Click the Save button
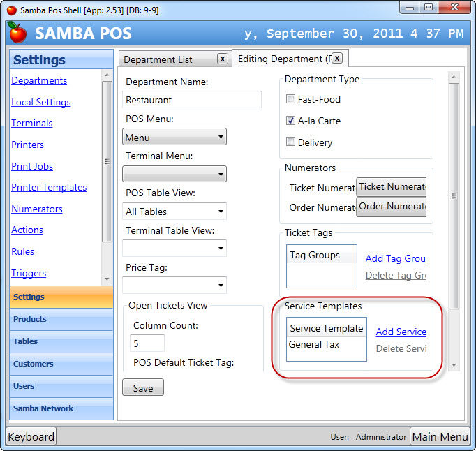This screenshot has width=476, height=451. click(x=143, y=387)
